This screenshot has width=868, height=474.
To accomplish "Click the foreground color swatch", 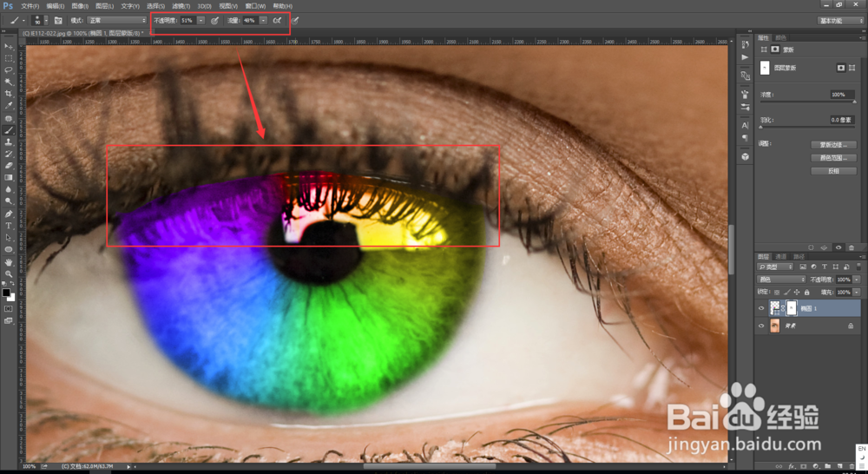I will [x=6, y=293].
